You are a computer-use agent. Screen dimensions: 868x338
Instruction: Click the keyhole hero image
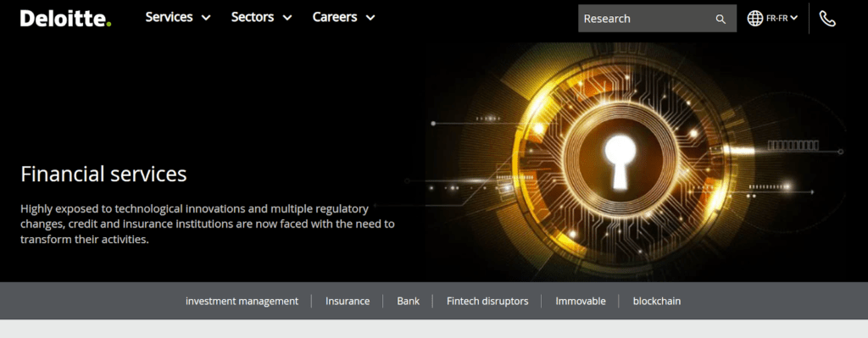pos(635,162)
